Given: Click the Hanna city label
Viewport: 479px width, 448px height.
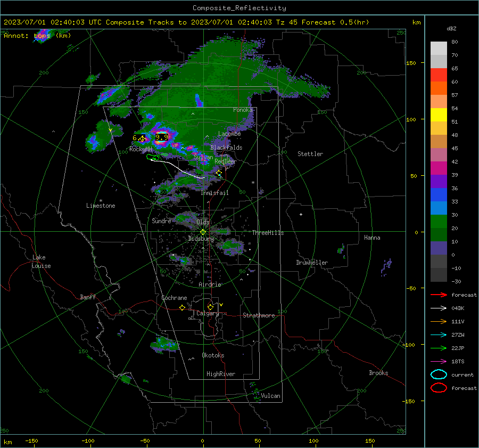Looking at the screenshot, I should 372,238.
